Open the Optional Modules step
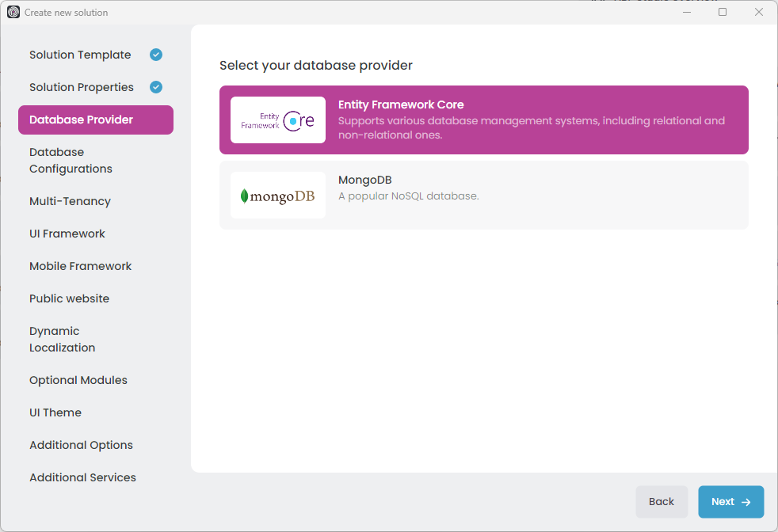778x532 pixels. (x=78, y=380)
